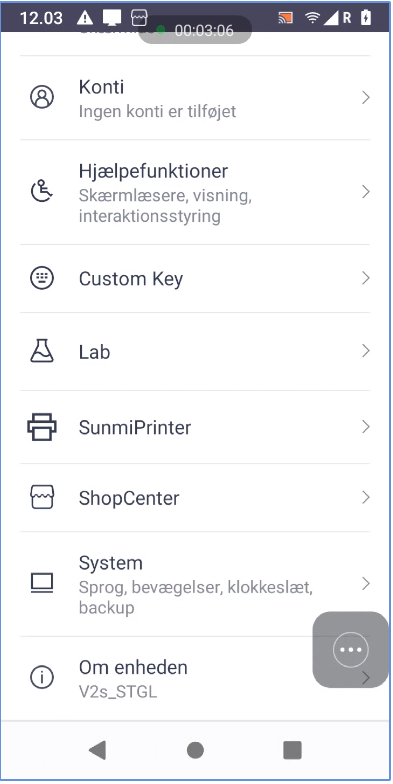Open the floating three-dots assistive button
Screen dimensions: 393x784
[x=350, y=650]
